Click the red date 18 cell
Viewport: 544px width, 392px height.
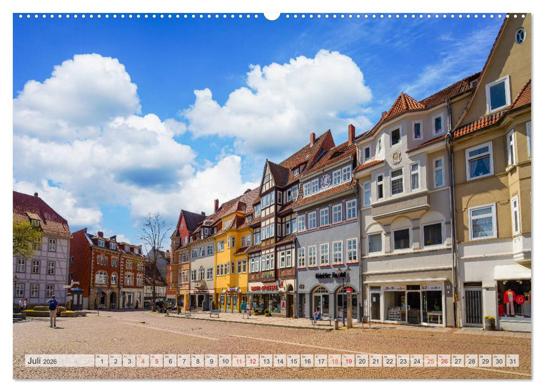pyautogui.click(x=334, y=360)
